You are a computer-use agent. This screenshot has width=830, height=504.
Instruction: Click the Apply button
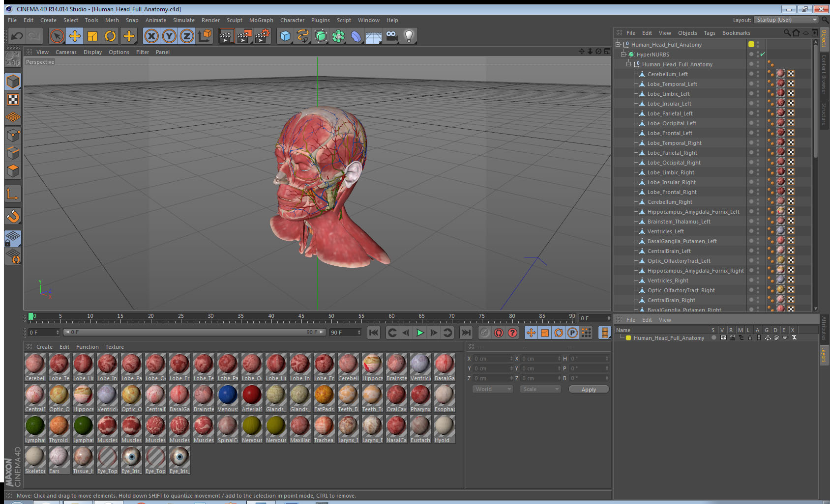click(x=589, y=389)
